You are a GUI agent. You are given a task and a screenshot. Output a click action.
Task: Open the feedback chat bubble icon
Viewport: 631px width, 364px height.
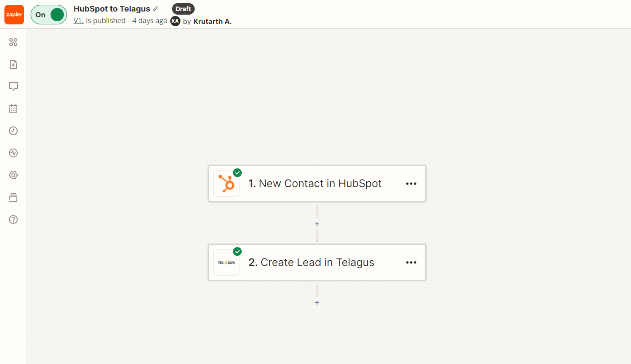[13, 86]
